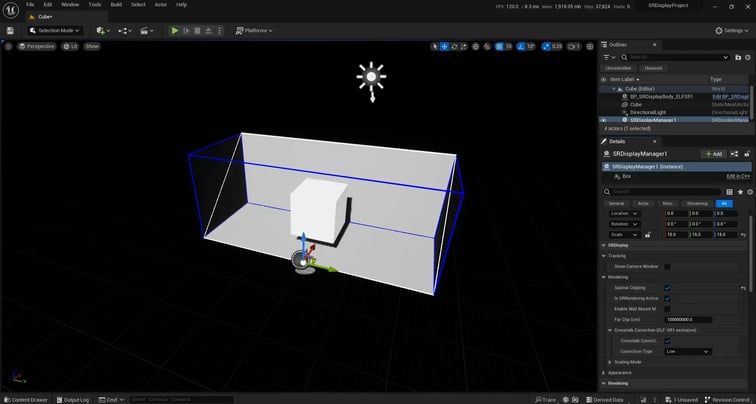The height and width of the screenshot is (404, 756).
Task: Expand the Appearance section
Action: pyautogui.click(x=603, y=372)
